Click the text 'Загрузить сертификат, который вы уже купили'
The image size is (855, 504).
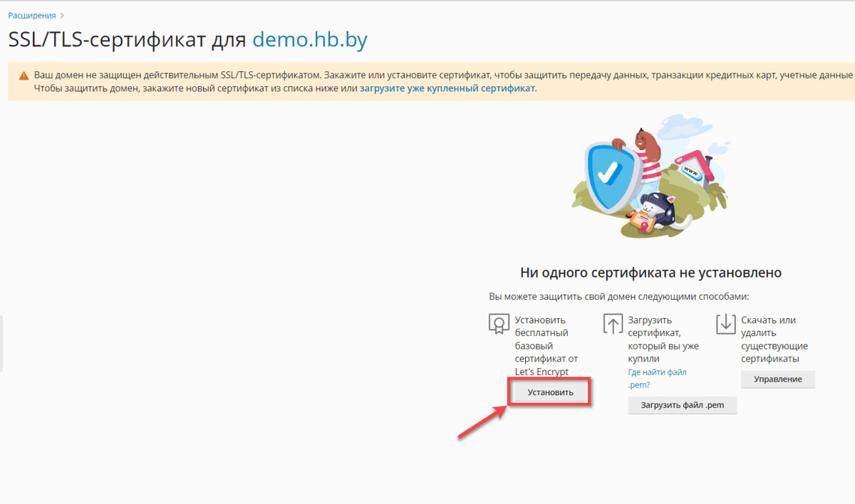(663, 340)
